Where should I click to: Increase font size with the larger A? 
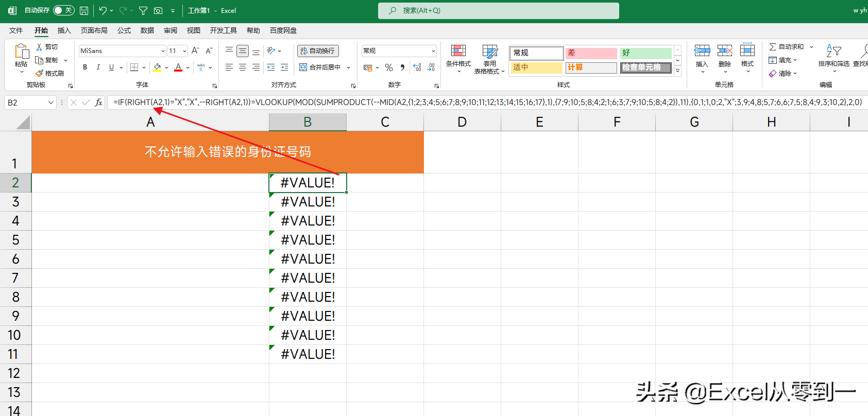point(195,50)
